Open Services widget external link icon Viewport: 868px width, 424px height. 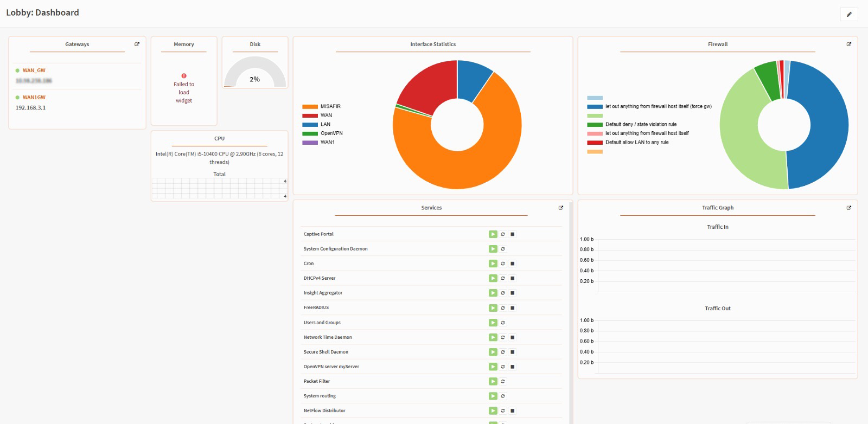pyautogui.click(x=561, y=208)
